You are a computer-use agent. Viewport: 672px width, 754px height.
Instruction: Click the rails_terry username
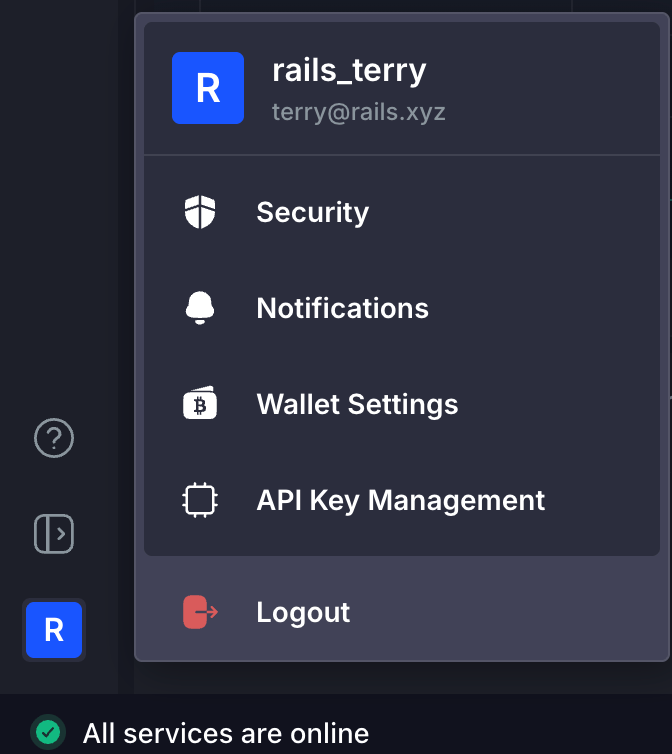point(349,71)
